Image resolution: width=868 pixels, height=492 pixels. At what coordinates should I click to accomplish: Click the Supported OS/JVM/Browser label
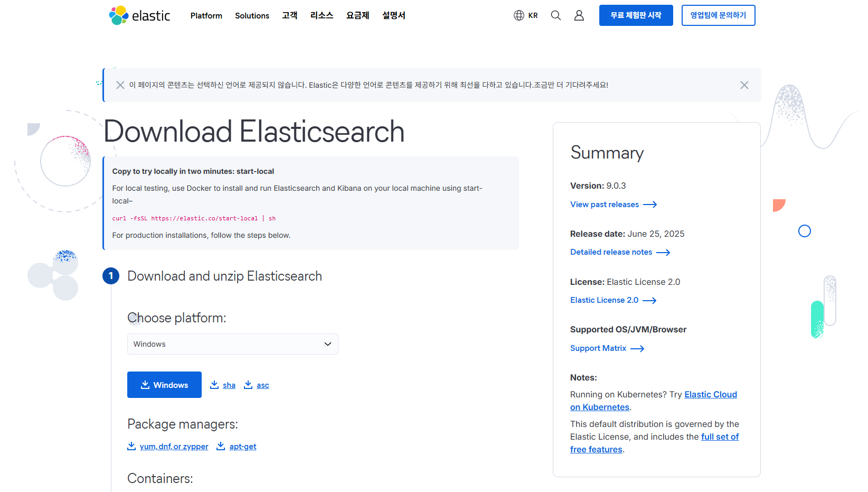click(x=628, y=329)
